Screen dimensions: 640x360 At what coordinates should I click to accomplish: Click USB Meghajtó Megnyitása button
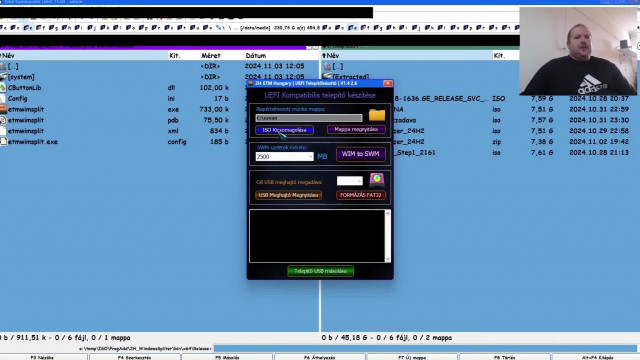click(288, 195)
